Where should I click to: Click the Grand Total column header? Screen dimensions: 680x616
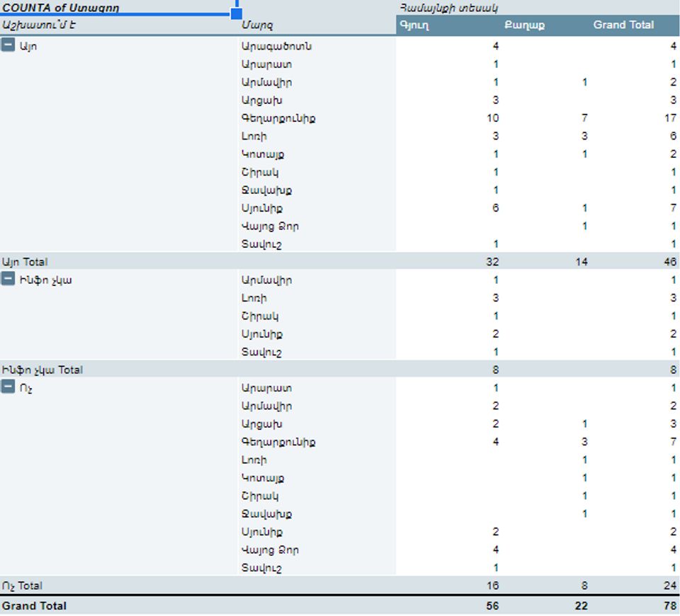(x=623, y=25)
